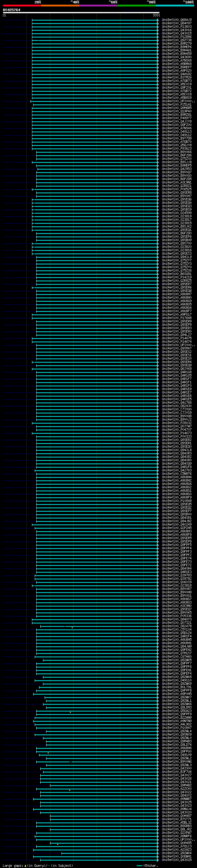
Task: Click the UniRef100_Q6IVK8 label
Action: coord(177,369)
